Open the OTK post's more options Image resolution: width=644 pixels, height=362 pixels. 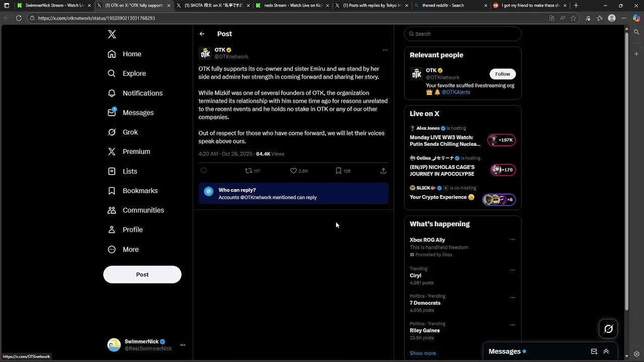point(385,50)
